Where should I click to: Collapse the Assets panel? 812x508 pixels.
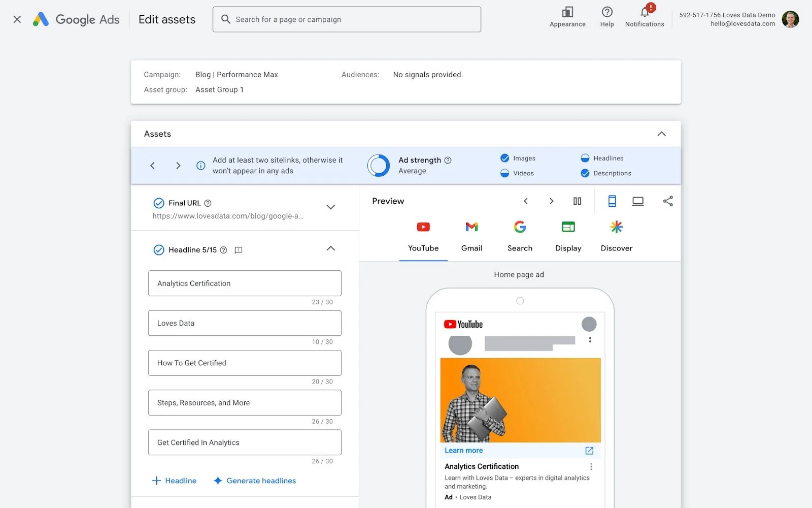pos(661,134)
